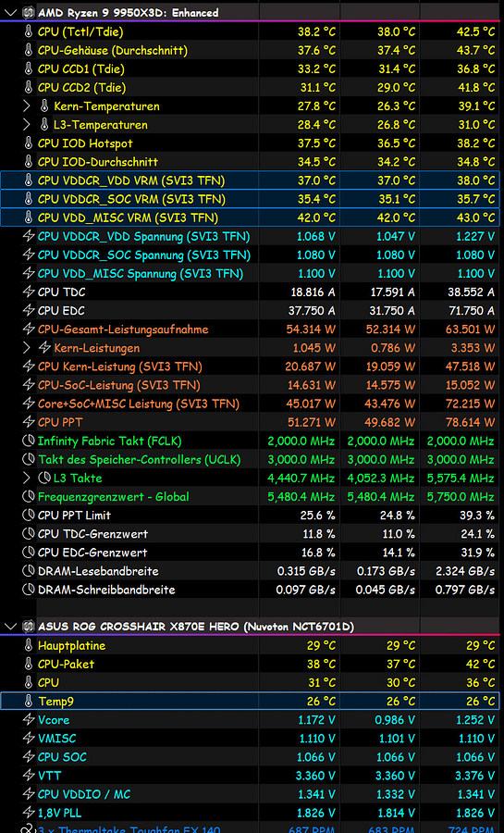The image size is (504, 833).
Task: Click lightning icon of CPU PPT
Action: [29, 422]
